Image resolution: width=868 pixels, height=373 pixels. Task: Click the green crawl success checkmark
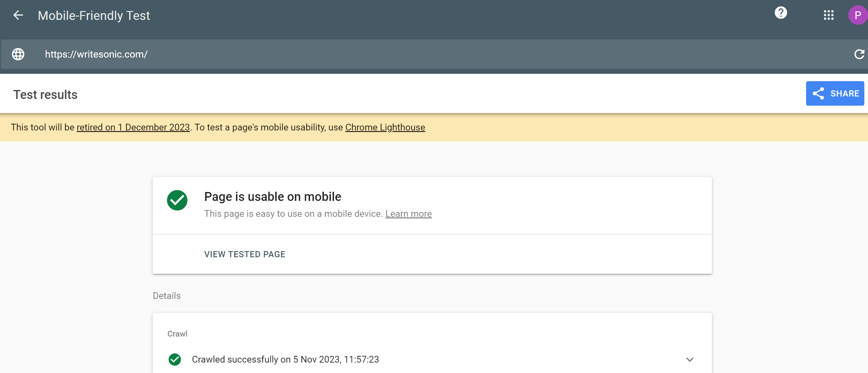[x=174, y=359]
